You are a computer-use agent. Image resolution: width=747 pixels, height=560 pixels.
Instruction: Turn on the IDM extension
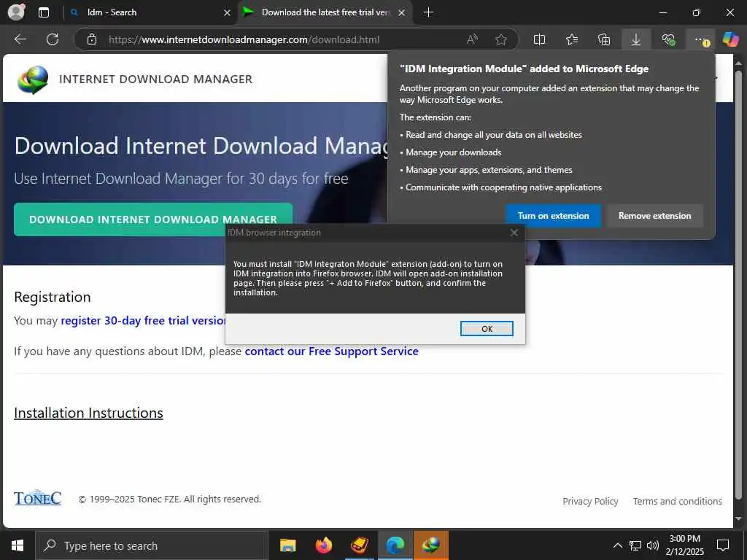tap(553, 216)
